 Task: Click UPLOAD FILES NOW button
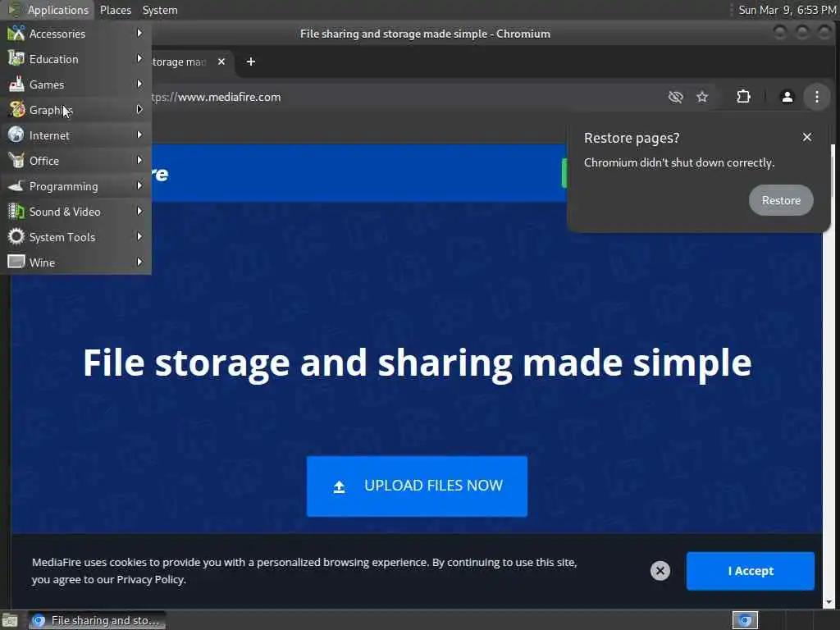pyautogui.click(x=417, y=486)
